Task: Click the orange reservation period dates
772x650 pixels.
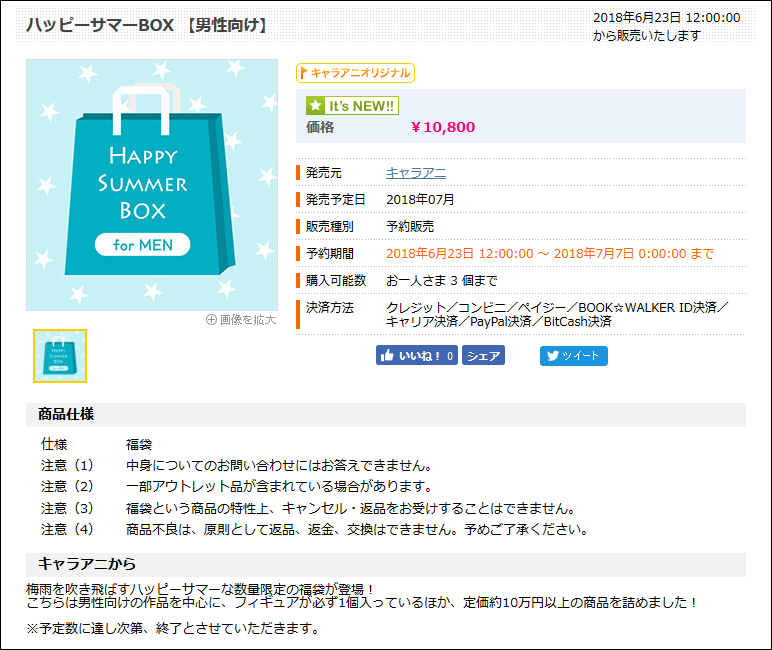Action: coord(549,254)
